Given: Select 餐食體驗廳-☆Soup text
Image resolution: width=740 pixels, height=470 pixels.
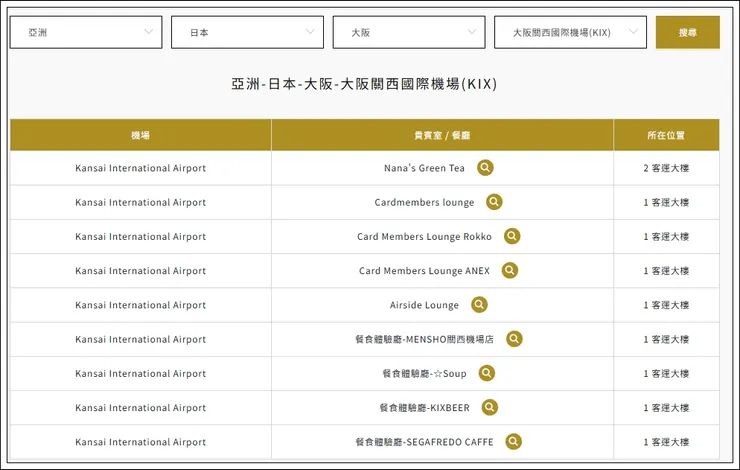Looking at the screenshot, I should [x=424, y=374].
